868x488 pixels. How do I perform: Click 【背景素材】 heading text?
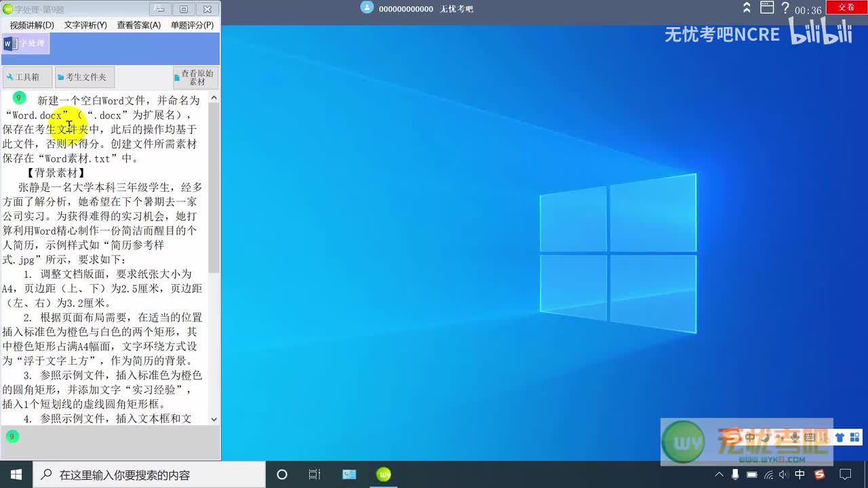click(56, 173)
